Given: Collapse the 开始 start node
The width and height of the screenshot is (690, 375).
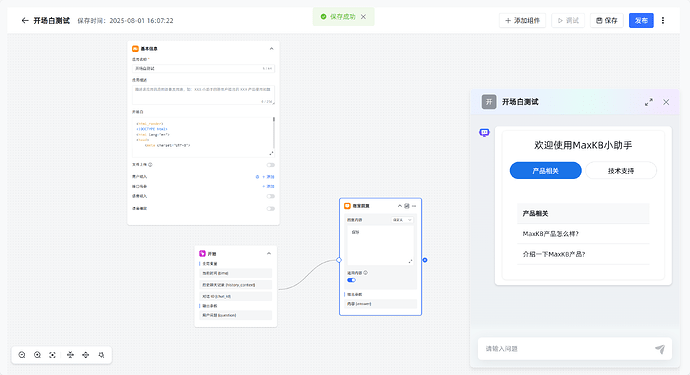Looking at the screenshot, I should click(269, 254).
